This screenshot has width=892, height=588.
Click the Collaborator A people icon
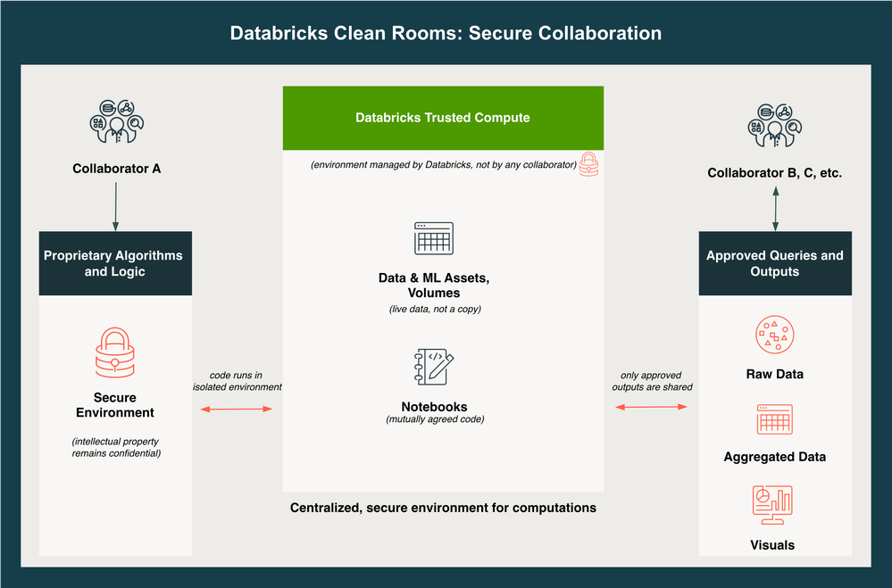coord(117,122)
